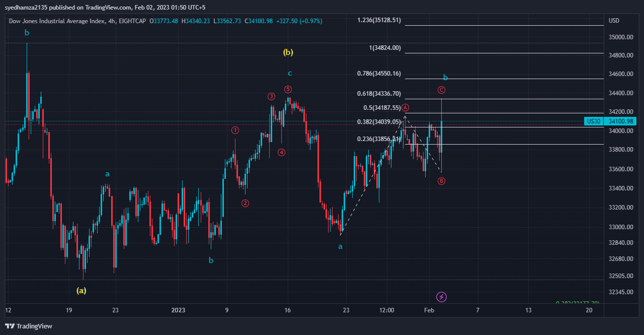Select the 0.236(33856.21) Fibonacci label
644x335 pixels.
click(x=379, y=139)
